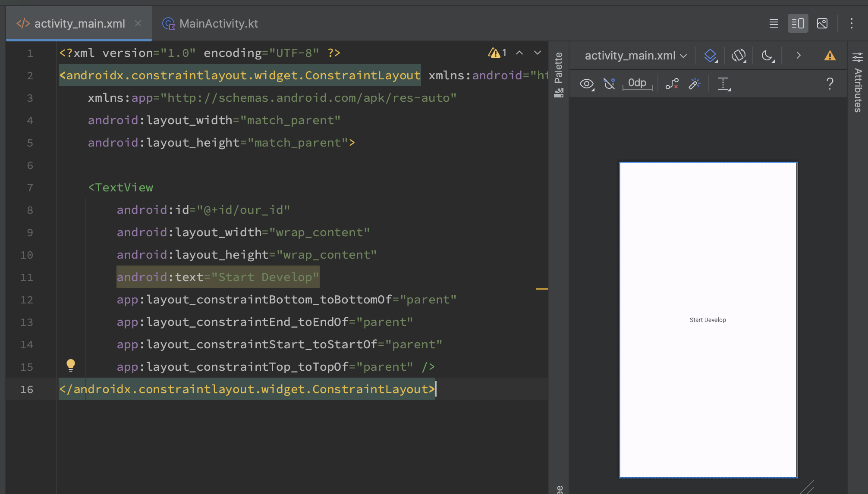This screenshot has width=868, height=494.
Task: Click android:id="@+id/our_id" attribute
Action: pos(203,210)
